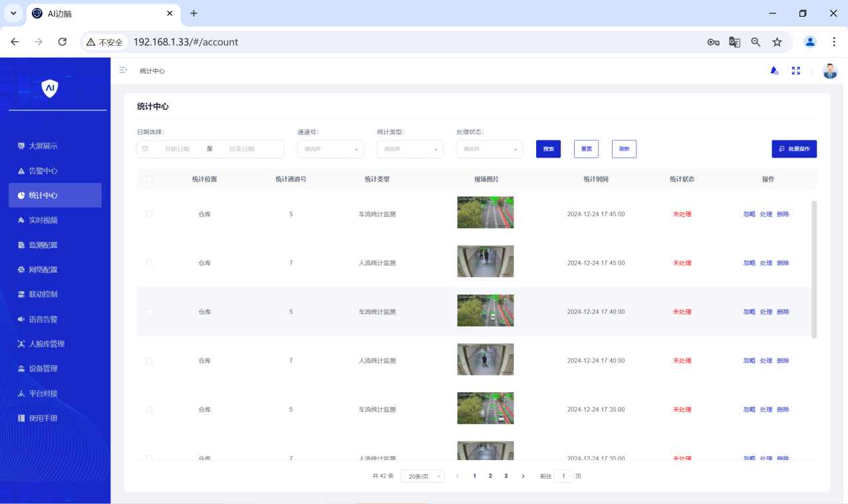Open the 20条/页 page size selector

[x=422, y=477]
